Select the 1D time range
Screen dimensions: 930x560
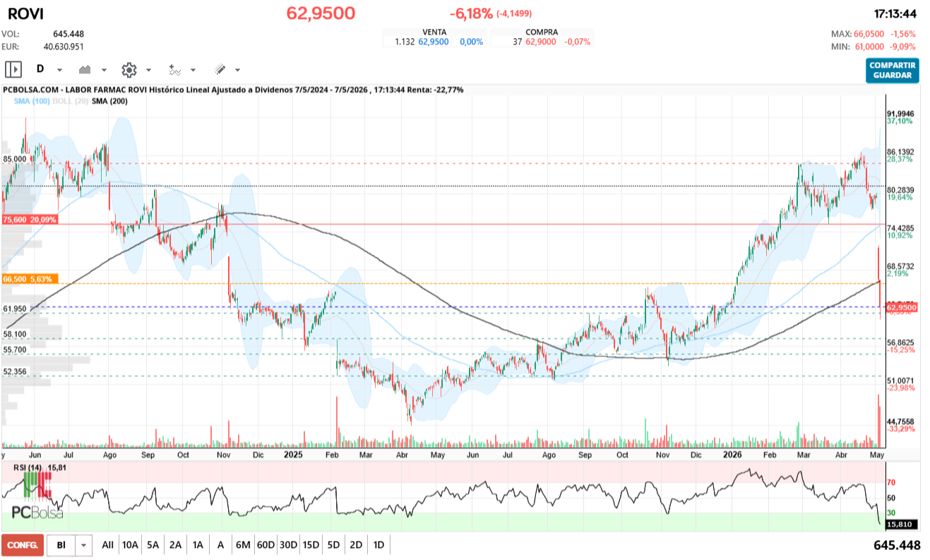click(378, 545)
